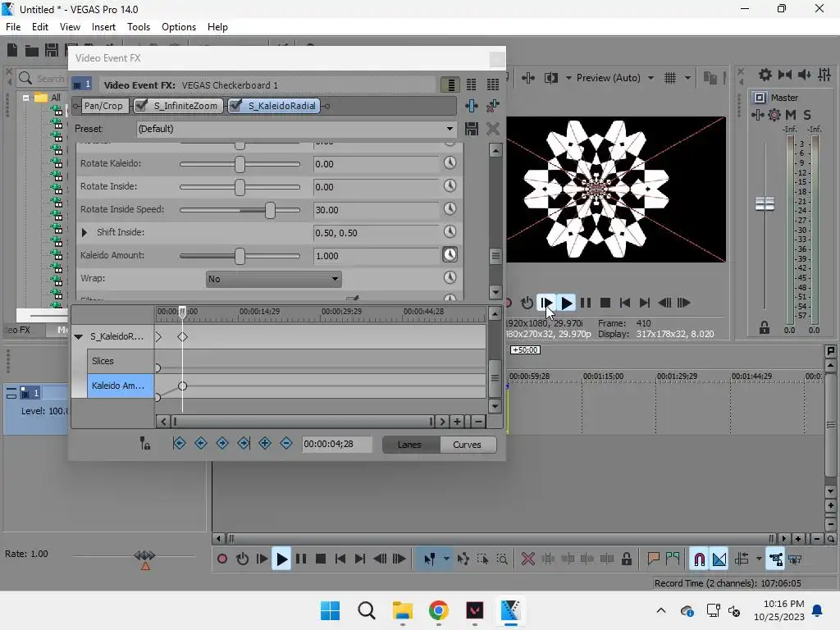
Task: Toggle S_InfiniteZoom effect checkbox
Action: point(141,106)
